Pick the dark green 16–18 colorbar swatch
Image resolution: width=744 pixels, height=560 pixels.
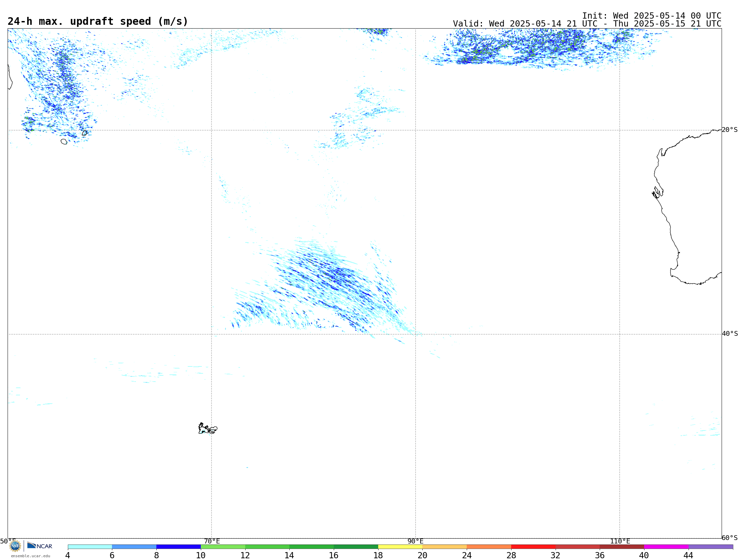point(356,547)
